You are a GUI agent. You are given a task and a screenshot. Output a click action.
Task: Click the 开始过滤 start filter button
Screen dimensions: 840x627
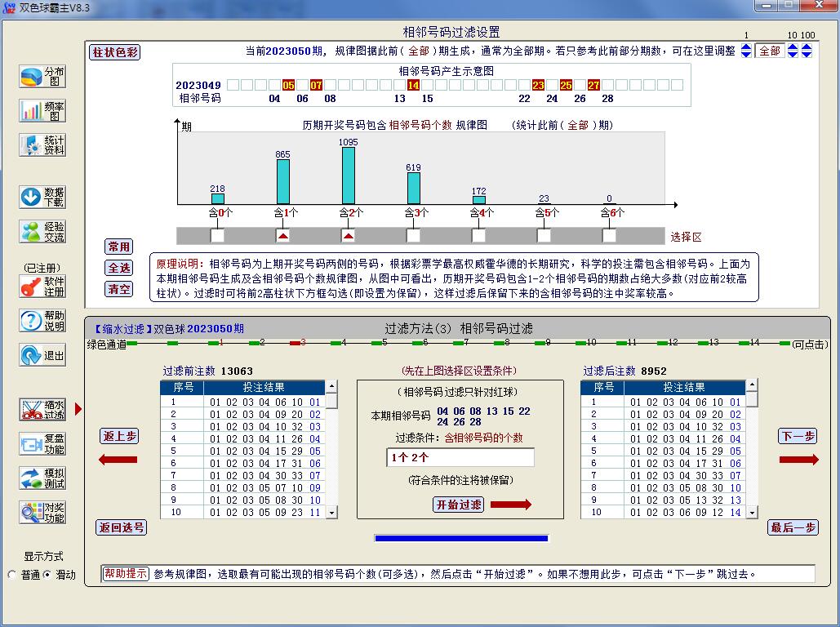coord(458,505)
